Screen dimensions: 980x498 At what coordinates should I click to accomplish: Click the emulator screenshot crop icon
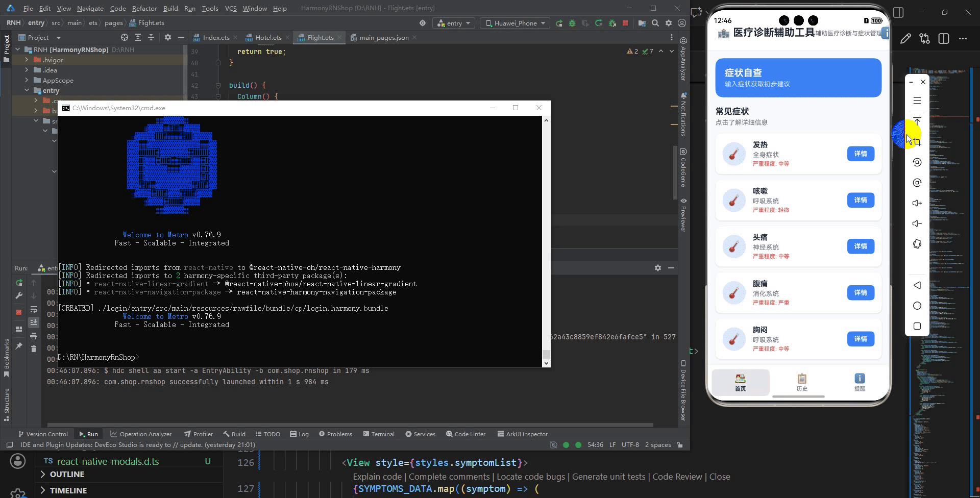[917, 142]
